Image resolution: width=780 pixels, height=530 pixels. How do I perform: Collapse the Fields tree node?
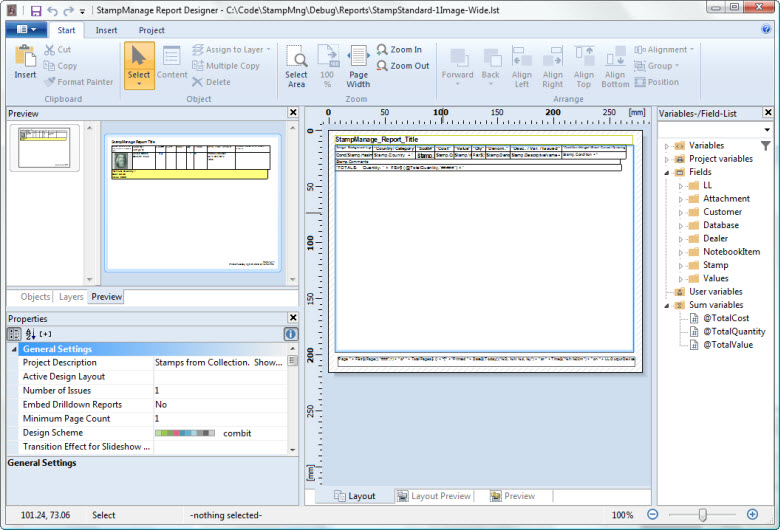(x=667, y=172)
